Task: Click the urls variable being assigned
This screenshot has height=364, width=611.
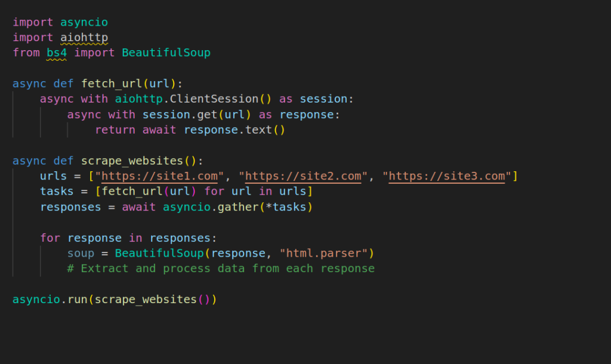Action: [x=53, y=176]
